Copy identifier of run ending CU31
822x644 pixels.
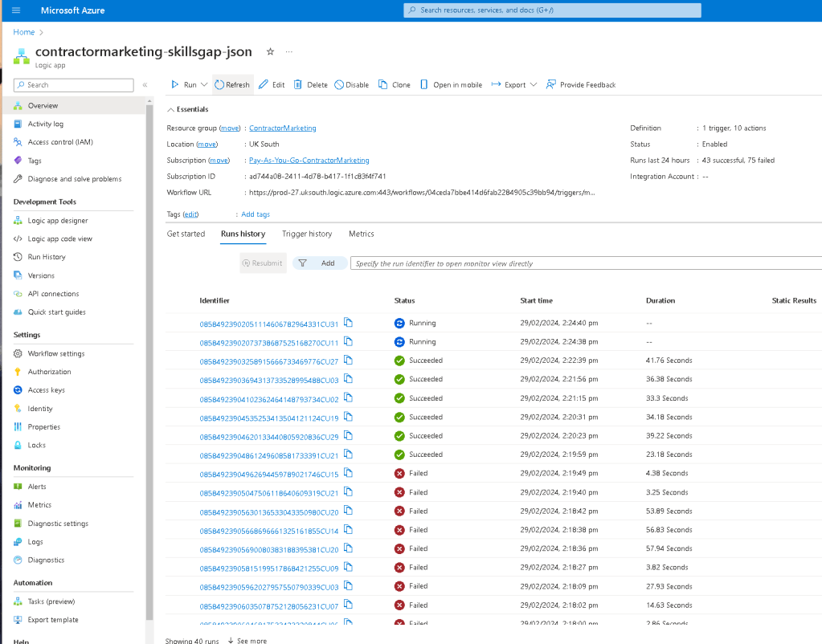click(348, 323)
